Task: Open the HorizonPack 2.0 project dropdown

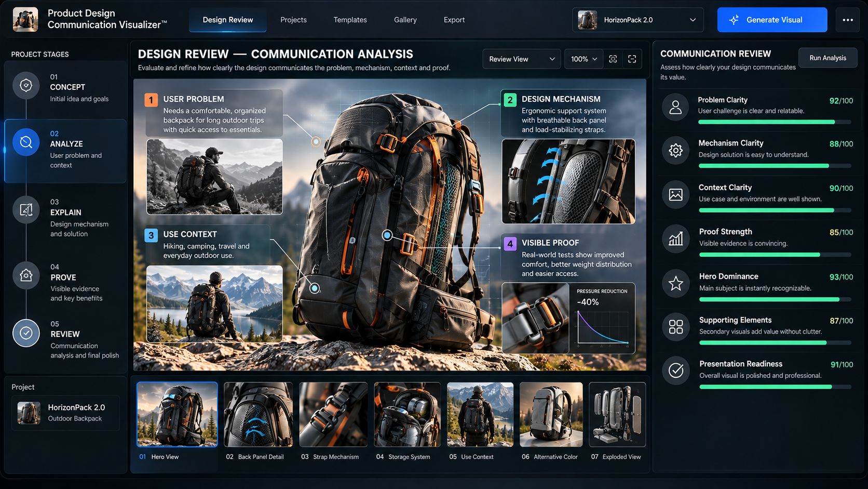Action: [638, 20]
